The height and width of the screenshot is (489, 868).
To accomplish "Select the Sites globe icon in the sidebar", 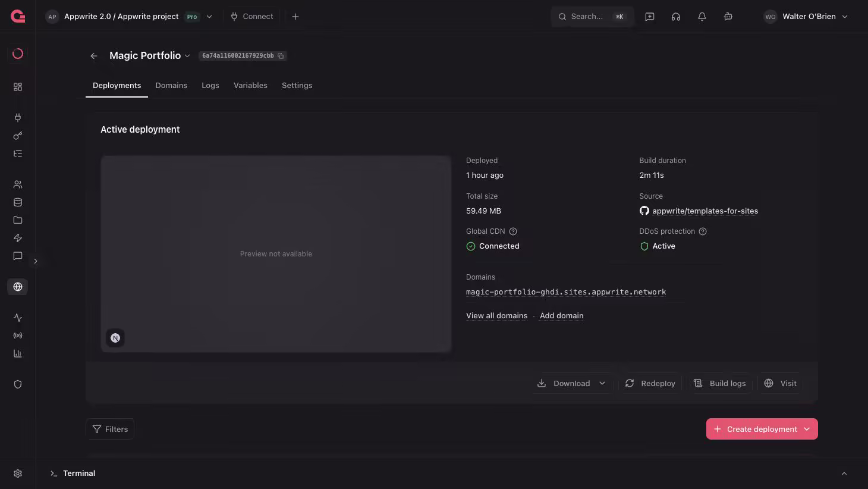I will pyautogui.click(x=18, y=287).
